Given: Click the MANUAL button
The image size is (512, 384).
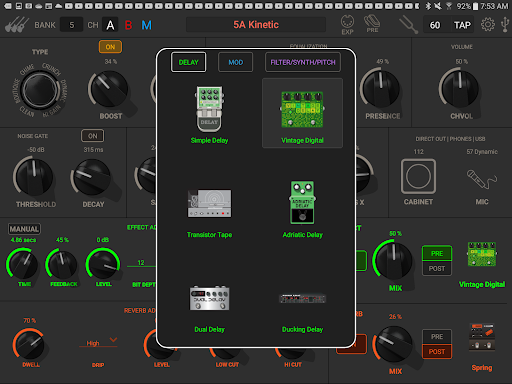Looking at the screenshot, I should click(24, 229).
